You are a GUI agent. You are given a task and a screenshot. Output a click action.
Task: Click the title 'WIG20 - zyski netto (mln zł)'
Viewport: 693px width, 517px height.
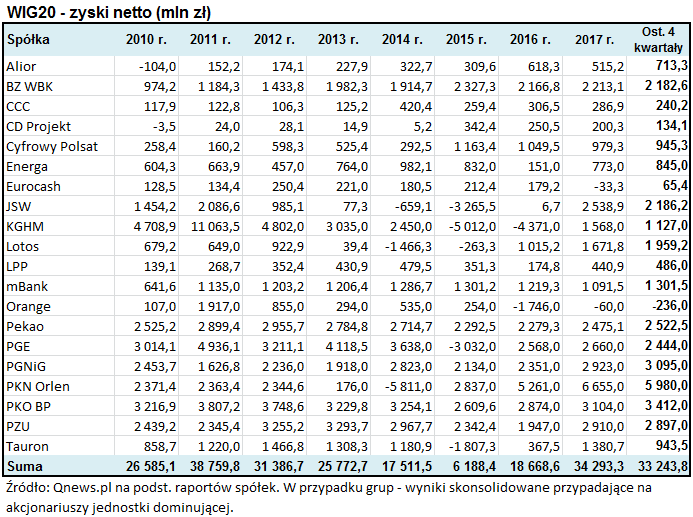[x=109, y=11]
